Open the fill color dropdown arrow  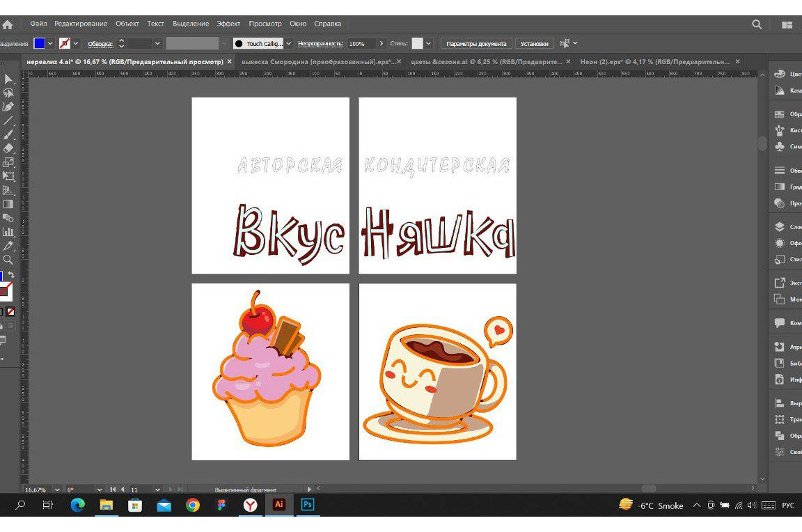point(51,43)
